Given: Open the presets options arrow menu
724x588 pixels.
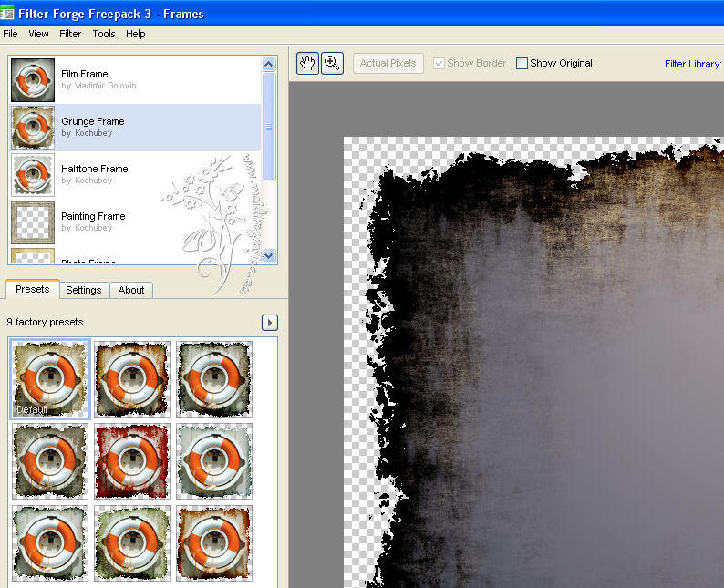Looking at the screenshot, I should click(270, 322).
